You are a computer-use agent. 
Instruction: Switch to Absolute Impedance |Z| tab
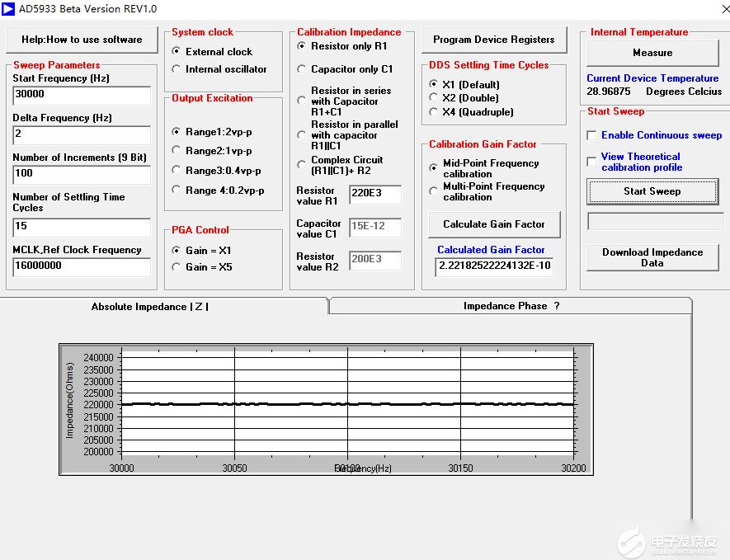tap(150, 306)
